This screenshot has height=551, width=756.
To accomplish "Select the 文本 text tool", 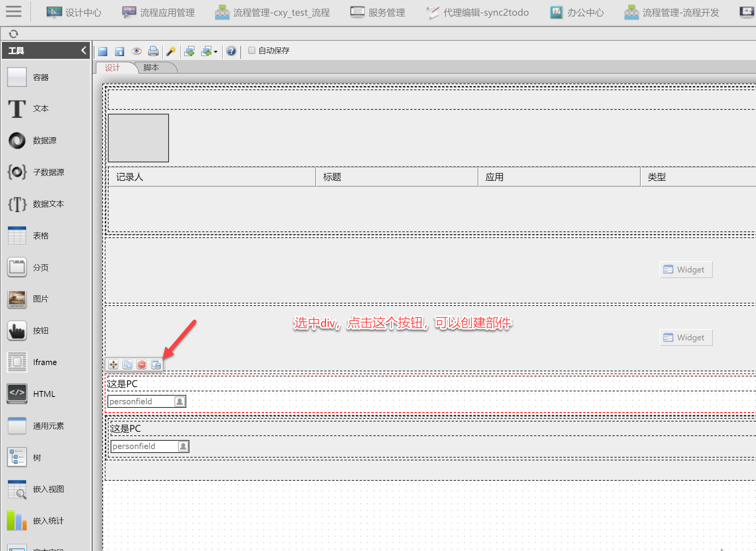I will click(x=28, y=109).
